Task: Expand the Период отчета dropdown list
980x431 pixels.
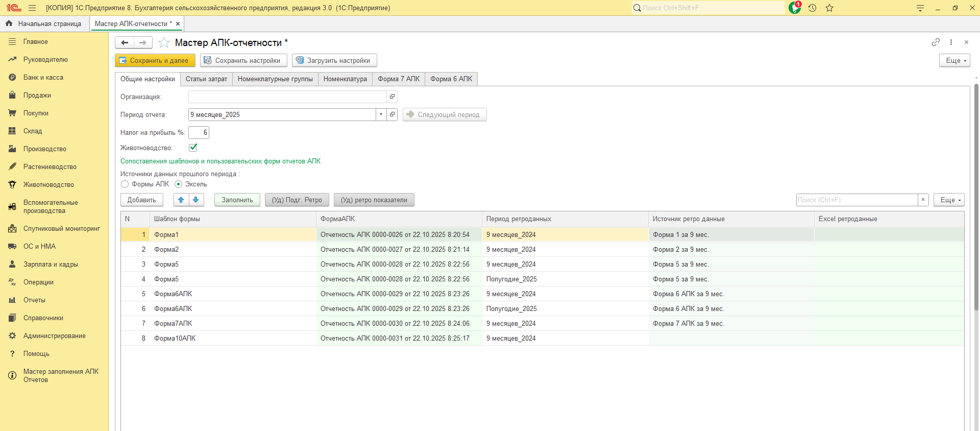Action: 381,115
